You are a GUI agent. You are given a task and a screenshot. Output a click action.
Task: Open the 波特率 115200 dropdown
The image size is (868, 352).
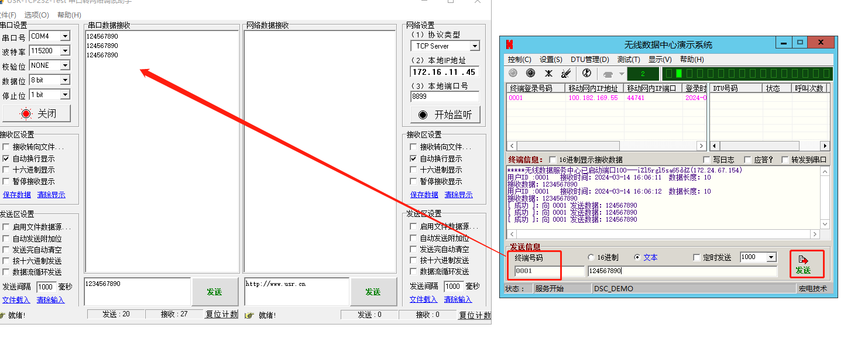pyautogui.click(x=65, y=51)
